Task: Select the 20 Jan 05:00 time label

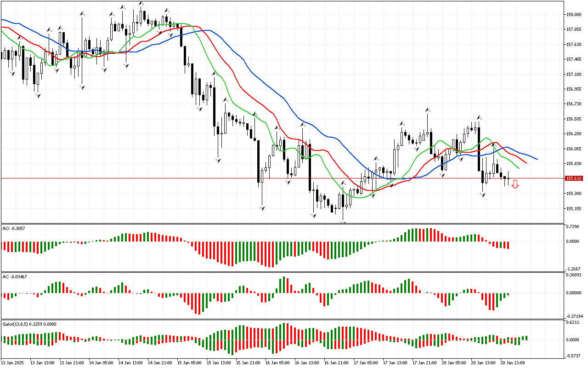Action: [x=454, y=363]
